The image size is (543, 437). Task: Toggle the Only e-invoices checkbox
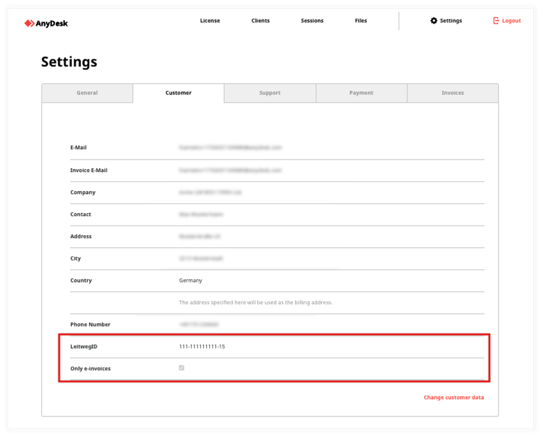181,368
